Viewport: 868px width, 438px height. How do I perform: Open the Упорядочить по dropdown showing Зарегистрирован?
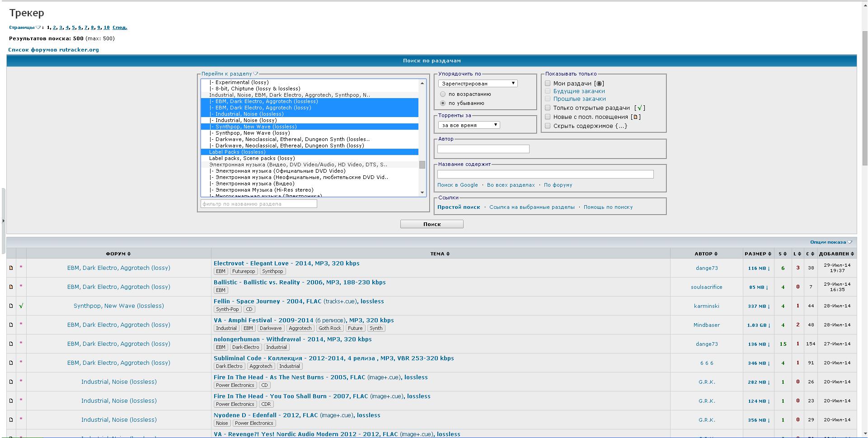click(478, 84)
